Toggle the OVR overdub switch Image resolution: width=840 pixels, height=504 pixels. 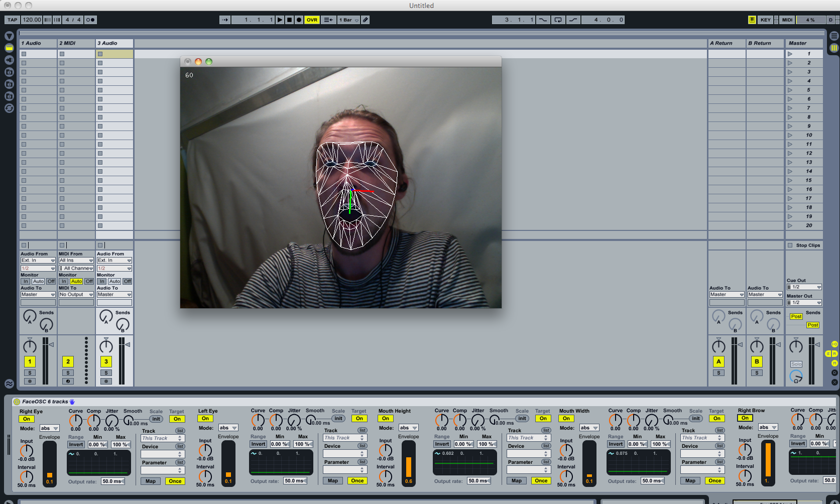312,20
